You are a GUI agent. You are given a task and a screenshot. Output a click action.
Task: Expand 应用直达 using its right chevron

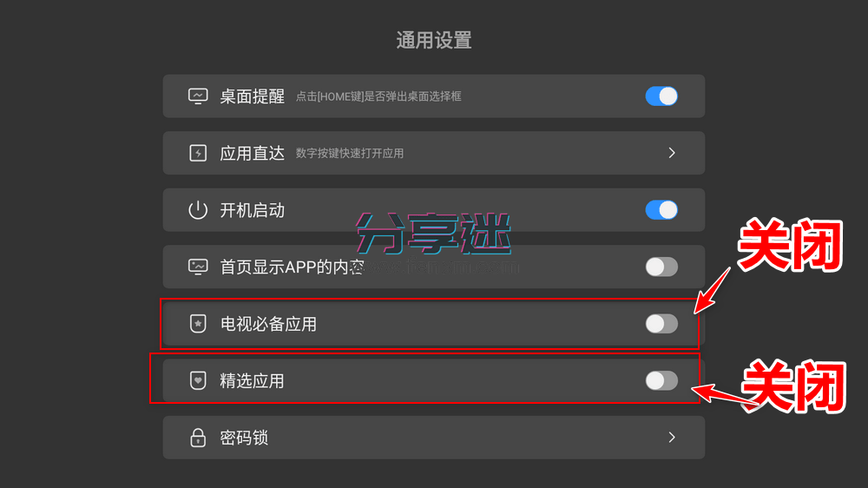tap(671, 153)
